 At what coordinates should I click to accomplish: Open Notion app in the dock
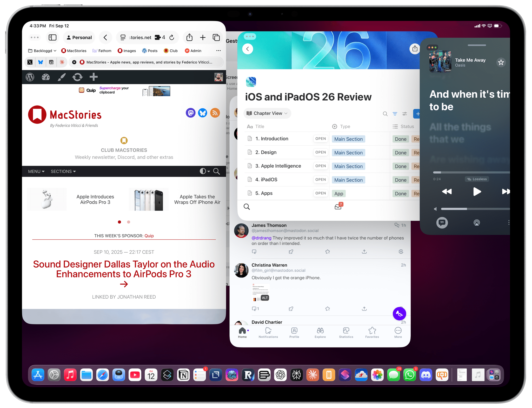(183, 375)
